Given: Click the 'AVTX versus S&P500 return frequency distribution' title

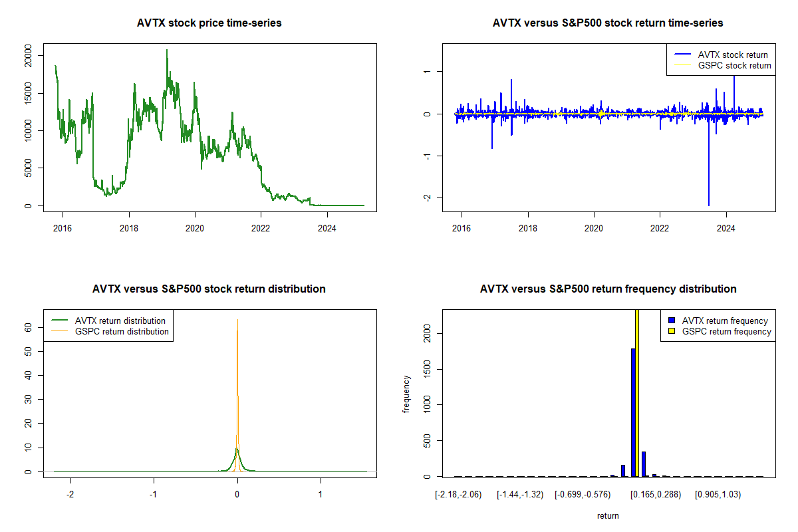Looking at the screenshot, I should pos(608,289).
